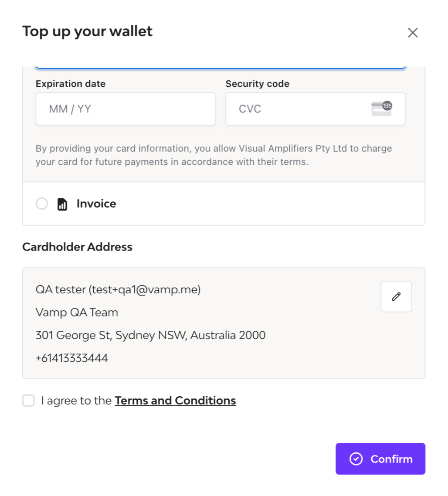Open the Terms and Conditions link
Screen dimensions: 448x496
(x=175, y=401)
